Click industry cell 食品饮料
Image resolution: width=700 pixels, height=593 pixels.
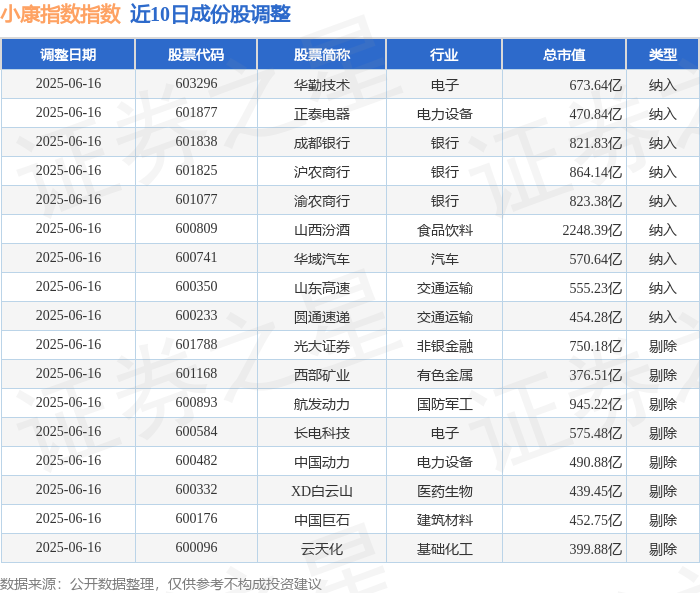pos(445,230)
